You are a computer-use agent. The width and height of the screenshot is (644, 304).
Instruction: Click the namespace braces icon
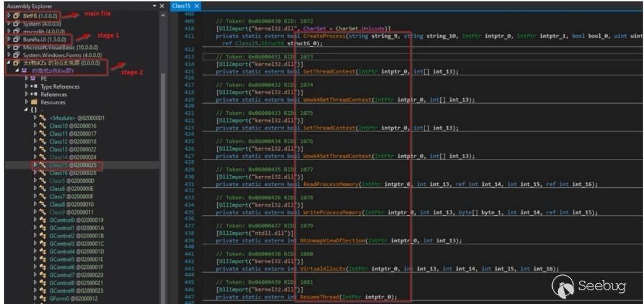(32, 110)
